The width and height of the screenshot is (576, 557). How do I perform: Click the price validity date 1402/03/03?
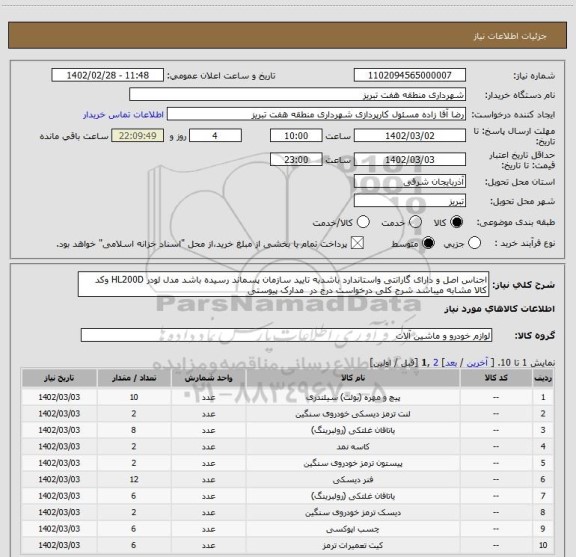[x=410, y=159]
